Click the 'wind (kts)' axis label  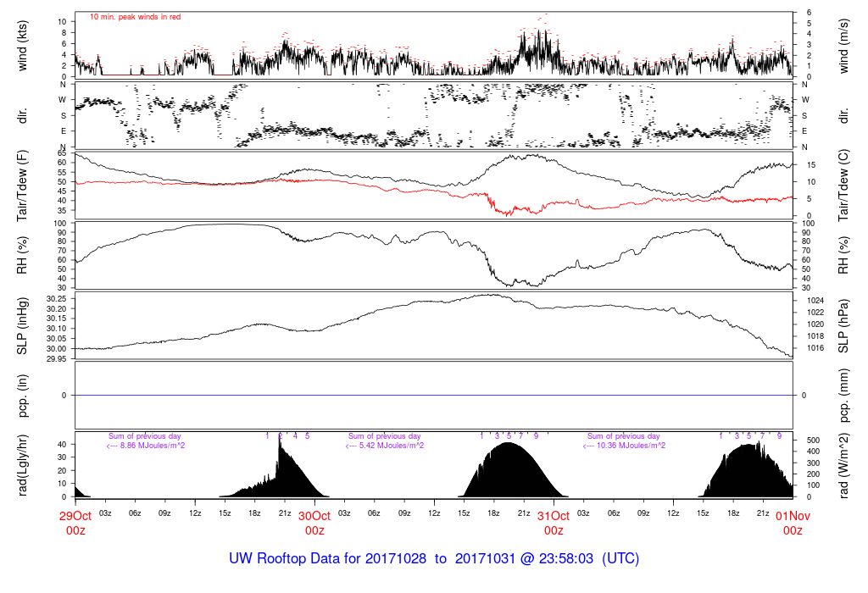pos(23,46)
